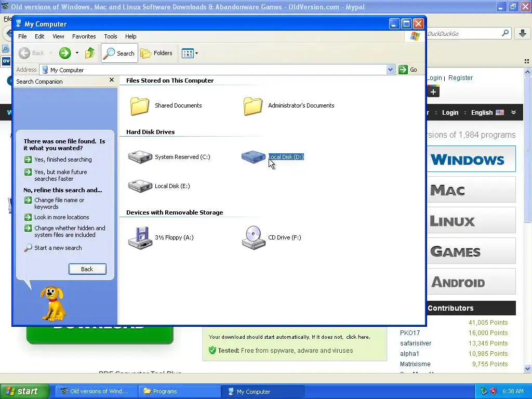Open the File menu in My Computer

point(22,36)
